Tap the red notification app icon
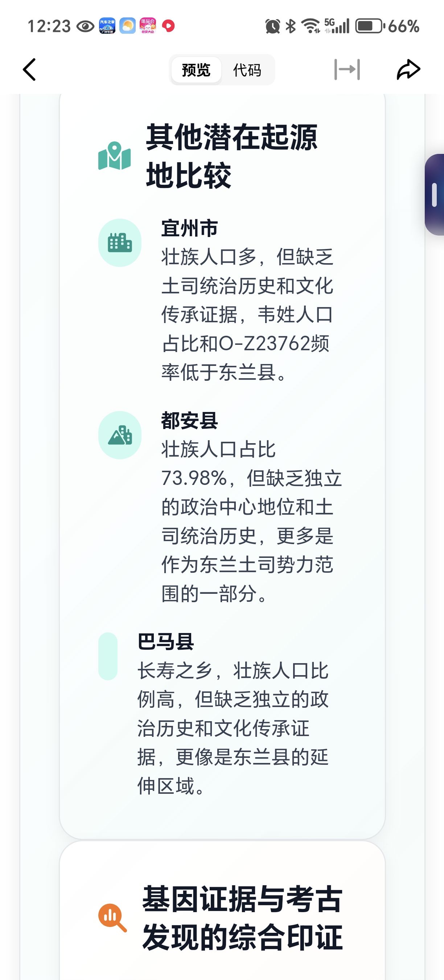The image size is (444, 980). (x=168, y=26)
